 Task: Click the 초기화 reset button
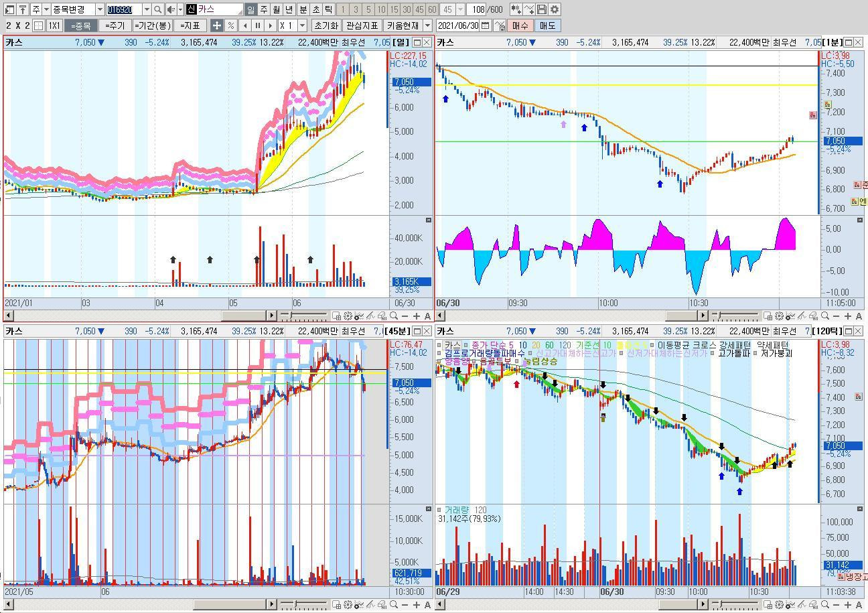tap(326, 25)
